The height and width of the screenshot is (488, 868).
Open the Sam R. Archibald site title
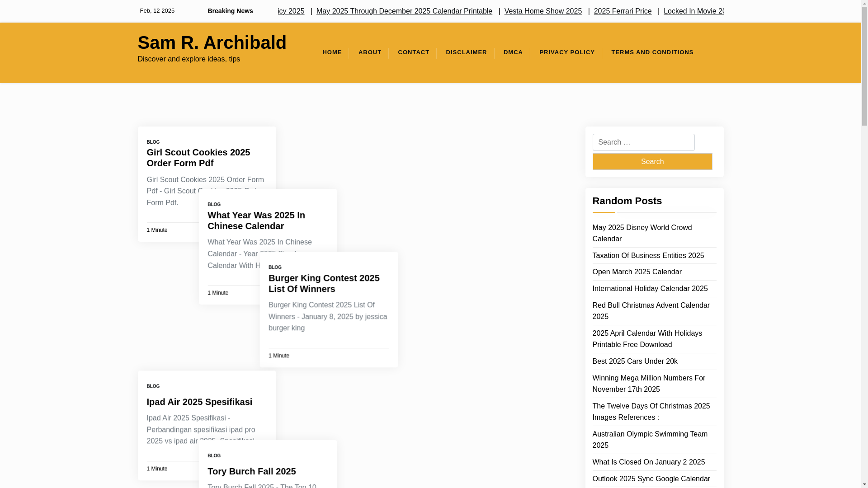point(212,42)
